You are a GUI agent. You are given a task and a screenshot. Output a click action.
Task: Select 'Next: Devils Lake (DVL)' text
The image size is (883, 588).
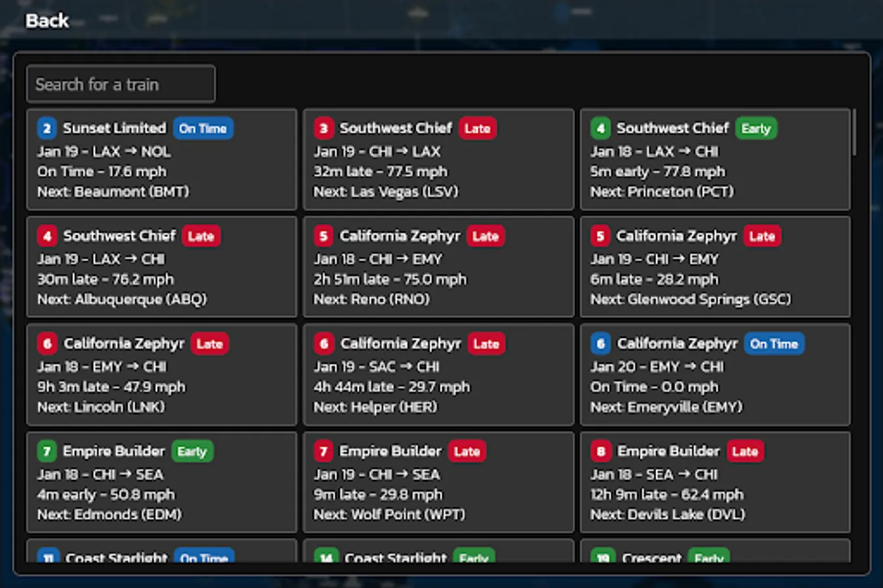(667, 515)
